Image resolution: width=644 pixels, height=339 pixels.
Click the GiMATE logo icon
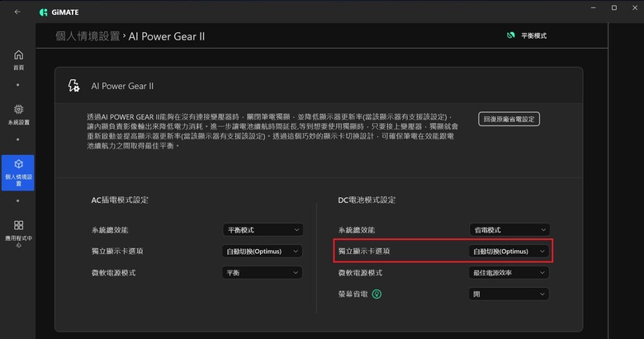[x=43, y=12]
